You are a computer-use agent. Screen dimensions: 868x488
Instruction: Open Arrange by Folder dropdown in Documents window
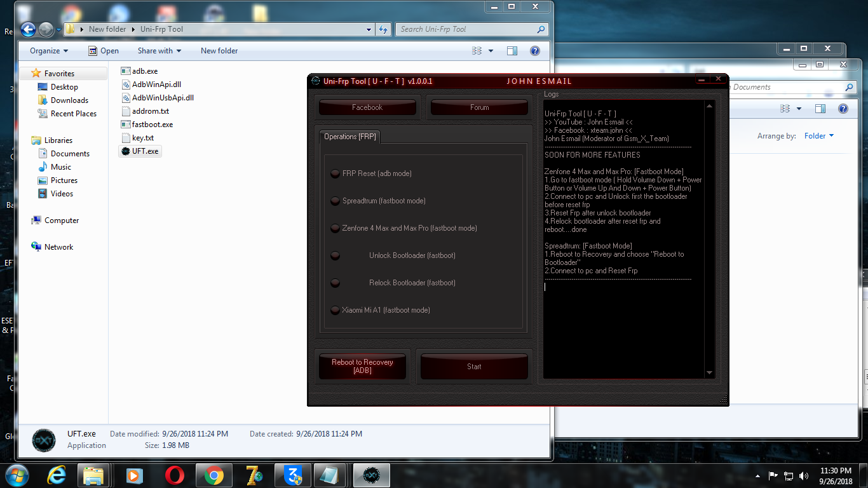pos(818,136)
